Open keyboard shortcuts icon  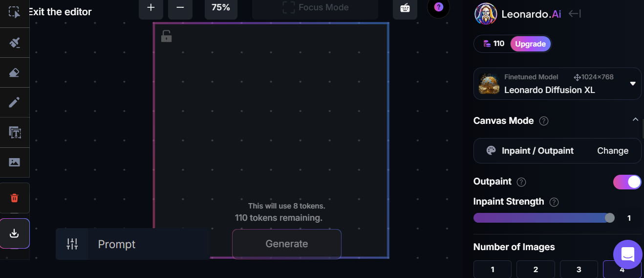pyautogui.click(x=405, y=8)
